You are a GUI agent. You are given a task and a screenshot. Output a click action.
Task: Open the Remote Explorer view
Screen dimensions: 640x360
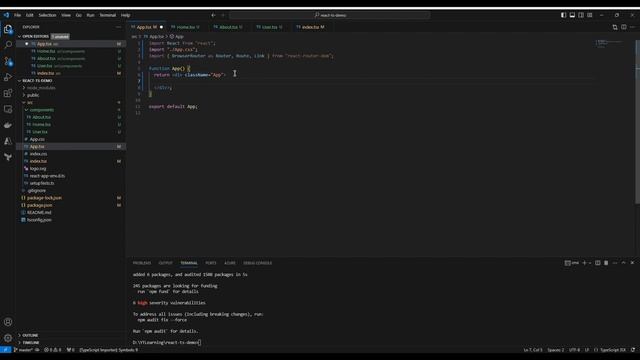tap(8, 109)
